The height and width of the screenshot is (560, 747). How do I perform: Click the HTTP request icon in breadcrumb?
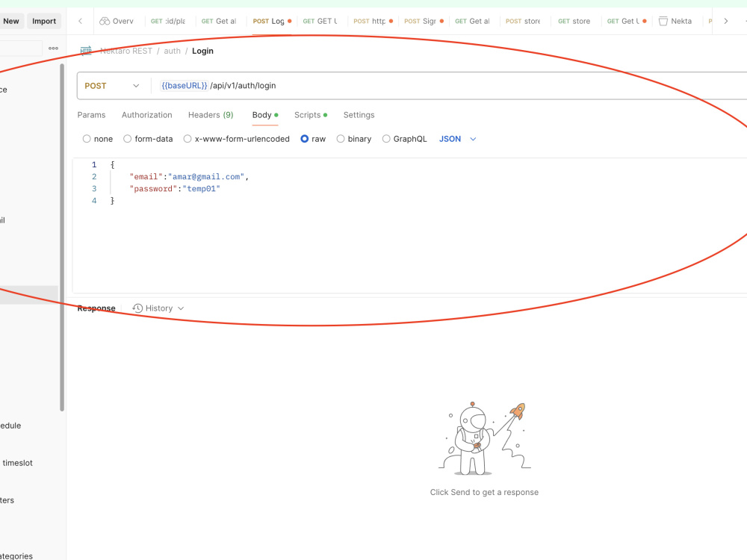[x=86, y=51]
